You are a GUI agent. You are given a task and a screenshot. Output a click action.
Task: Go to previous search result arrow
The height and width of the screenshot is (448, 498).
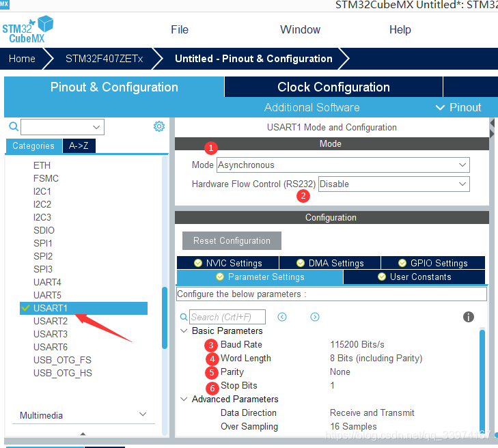coord(282,317)
